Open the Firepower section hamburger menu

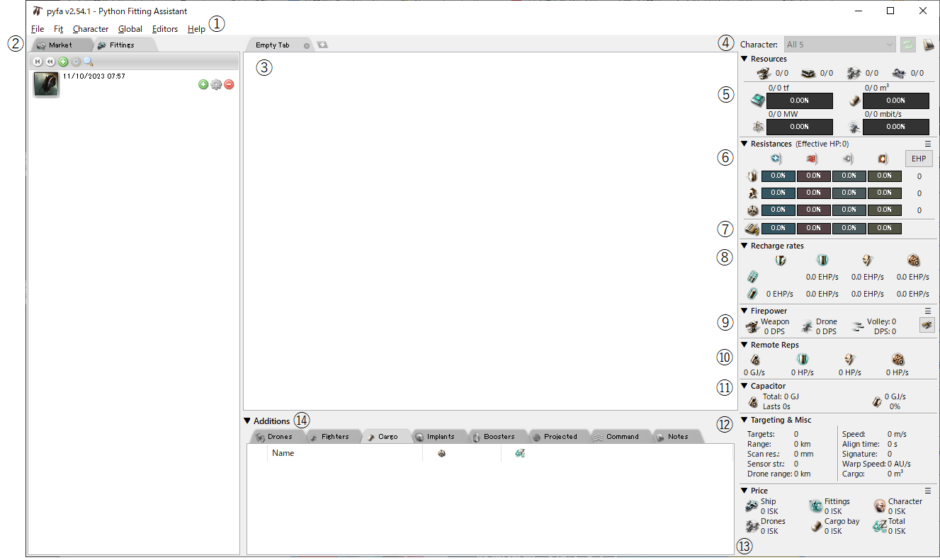[x=928, y=311]
